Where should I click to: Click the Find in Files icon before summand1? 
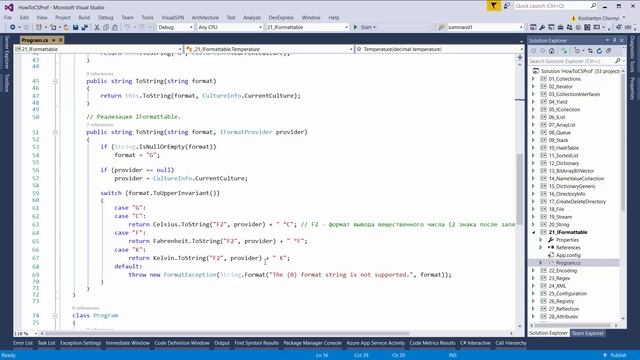pyautogui.click(x=441, y=27)
